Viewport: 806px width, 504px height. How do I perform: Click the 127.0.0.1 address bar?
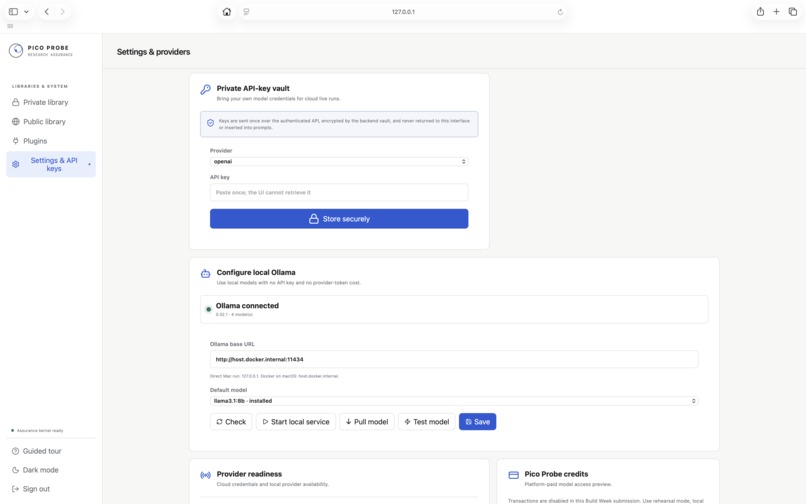click(404, 12)
